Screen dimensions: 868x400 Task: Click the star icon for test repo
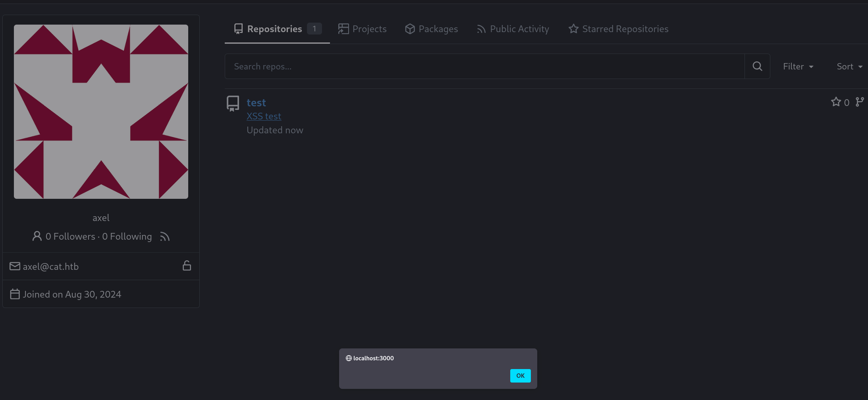point(836,102)
